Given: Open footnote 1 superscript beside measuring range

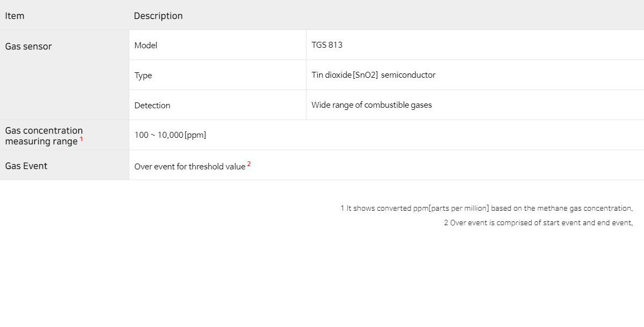Looking at the screenshot, I should coord(82,139).
